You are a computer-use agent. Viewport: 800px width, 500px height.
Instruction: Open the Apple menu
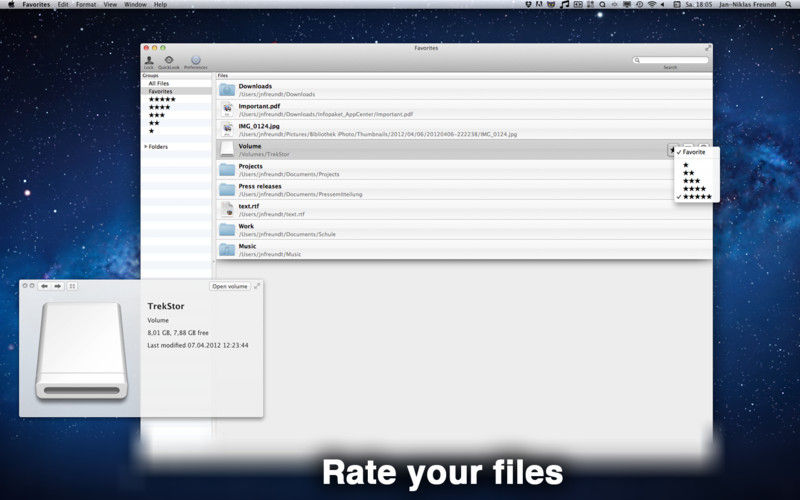(11, 4)
